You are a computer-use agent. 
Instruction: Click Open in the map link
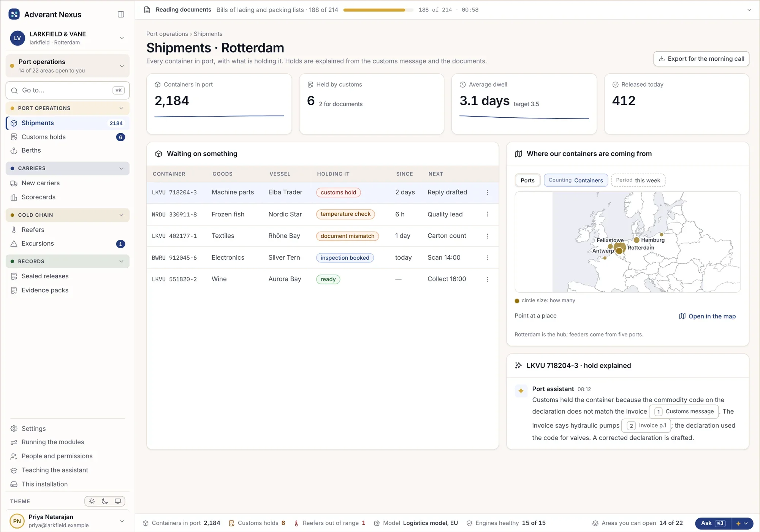tap(707, 316)
